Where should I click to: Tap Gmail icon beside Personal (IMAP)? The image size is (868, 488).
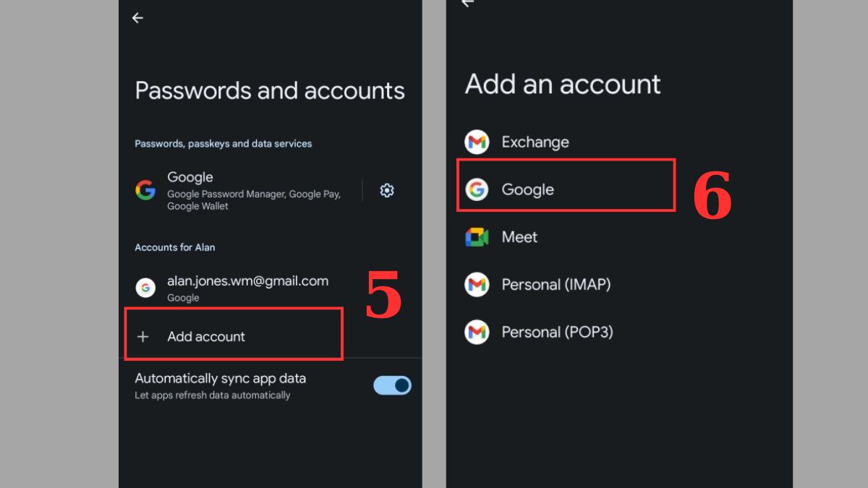point(477,285)
